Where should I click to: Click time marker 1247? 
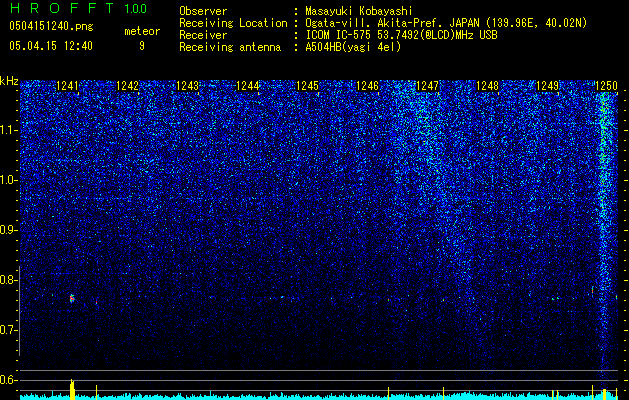tap(428, 85)
